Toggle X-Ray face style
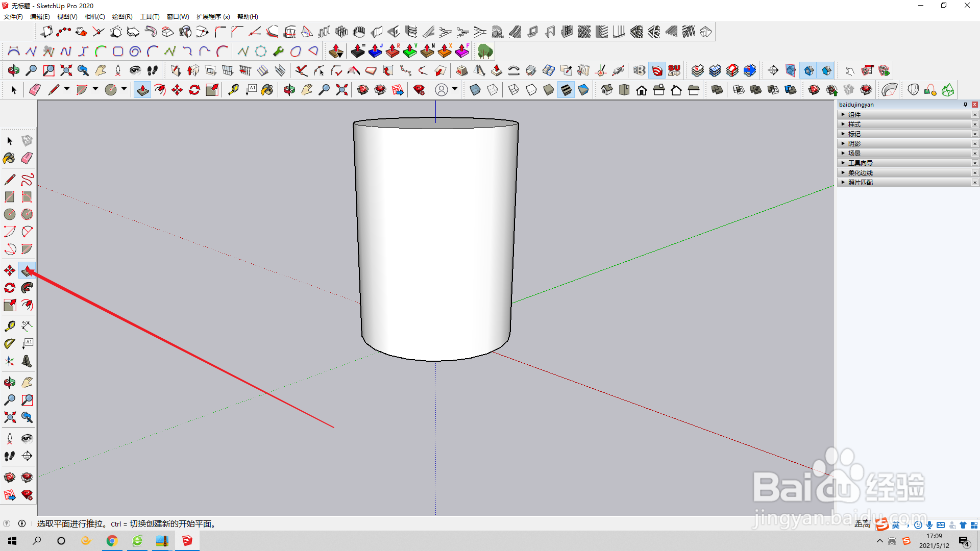This screenshot has width=980, height=551. [x=475, y=90]
